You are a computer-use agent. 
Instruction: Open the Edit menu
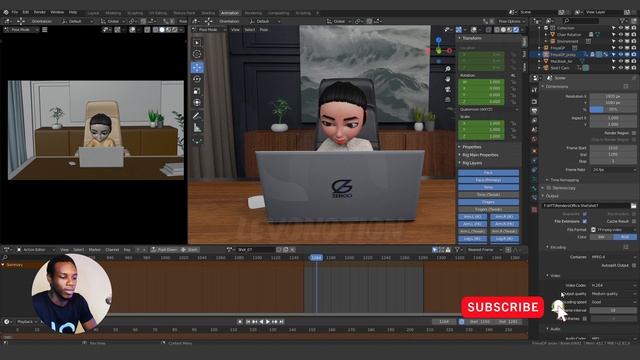[26, 12]
